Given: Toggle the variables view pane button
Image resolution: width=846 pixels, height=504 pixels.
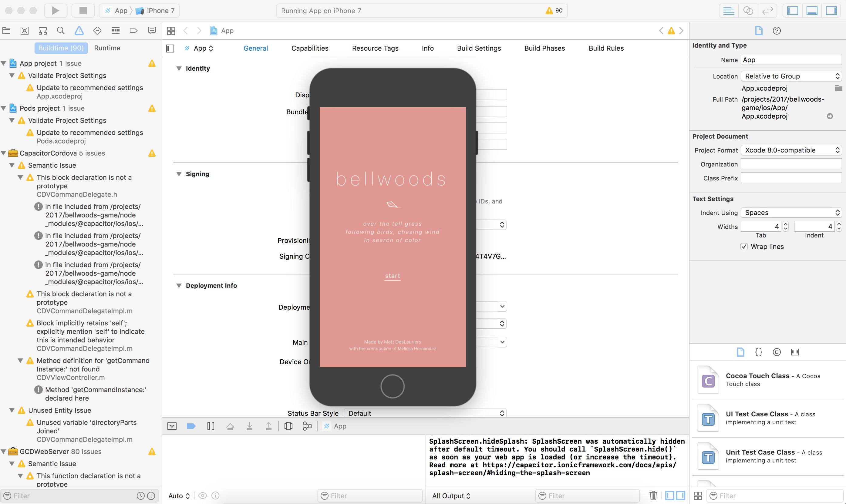Looking at the screenshot, I should point(670,496).
